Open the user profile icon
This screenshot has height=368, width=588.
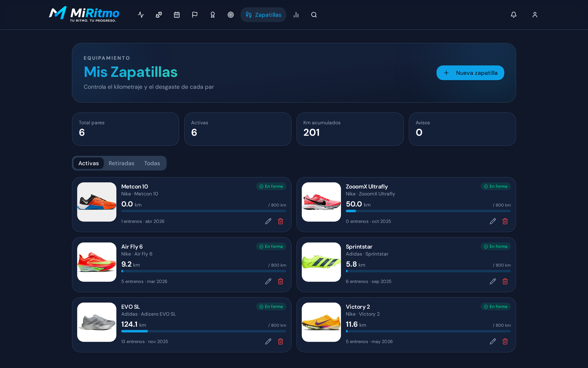pos(535,15)
